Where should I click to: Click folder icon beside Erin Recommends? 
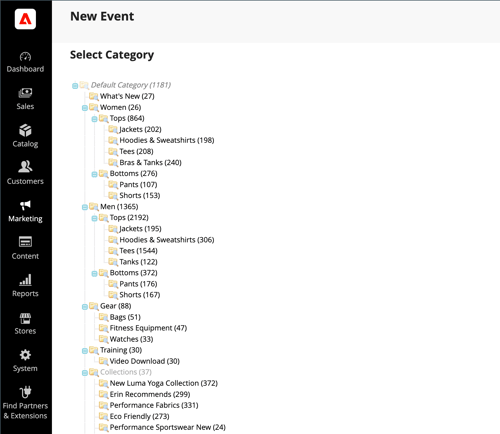104,395
